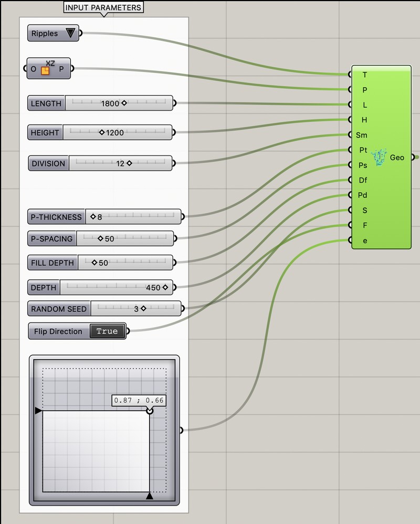
Task: Click the left triangle marker on MD slider
Action: pos(38,411)
